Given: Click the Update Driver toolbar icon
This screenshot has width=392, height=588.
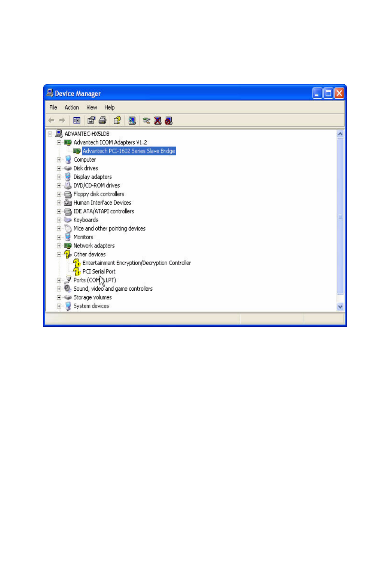Looking at the screenshot, I should pos(146,120).
